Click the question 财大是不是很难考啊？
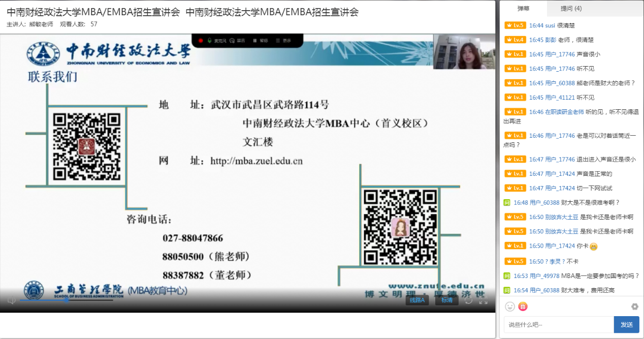This screenshot has width=644, height=339. [x=590, y=203]
